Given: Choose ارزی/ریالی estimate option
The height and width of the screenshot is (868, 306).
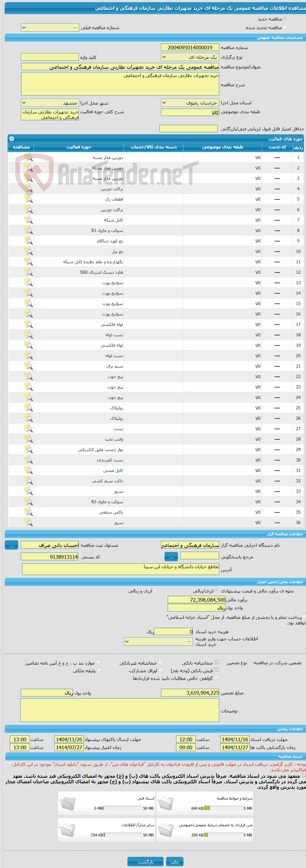Looking at the screenshot, I should click(x=216, y=590).
